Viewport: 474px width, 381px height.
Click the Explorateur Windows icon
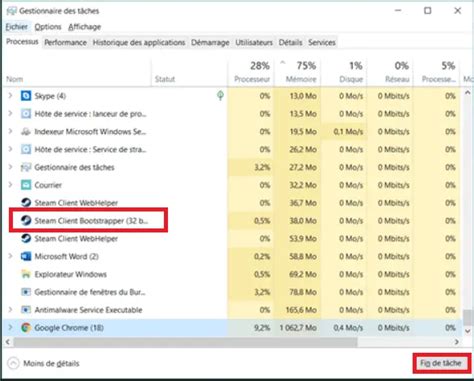(x=26, y=274)
